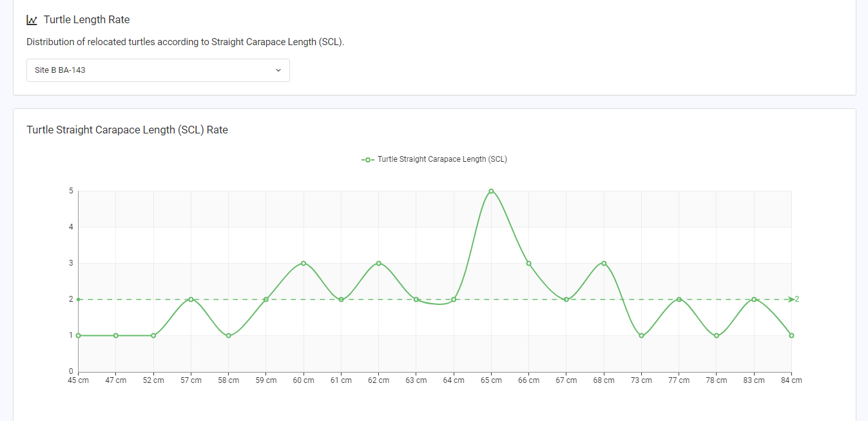Click the average line arrow labeled 2
The height and width of the screenshot is (421, 868).
pyautogui.click(x=793, y=299)
